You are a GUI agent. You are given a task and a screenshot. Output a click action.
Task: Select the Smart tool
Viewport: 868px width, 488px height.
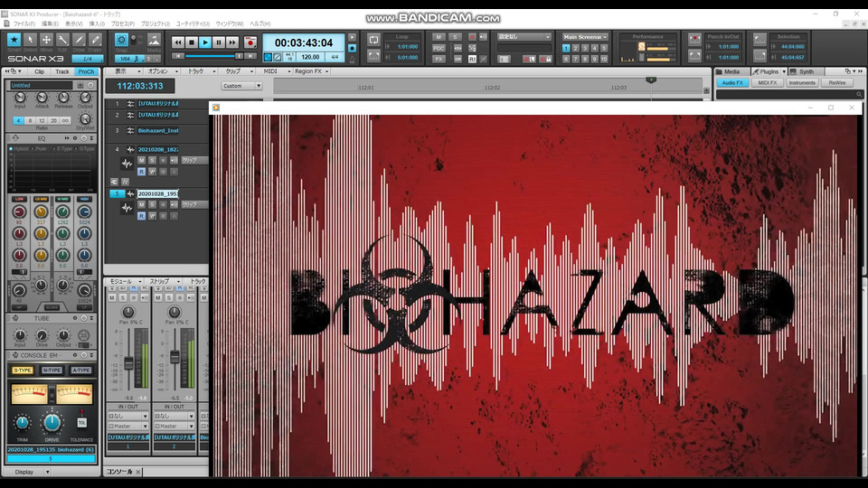coord(14,39)
